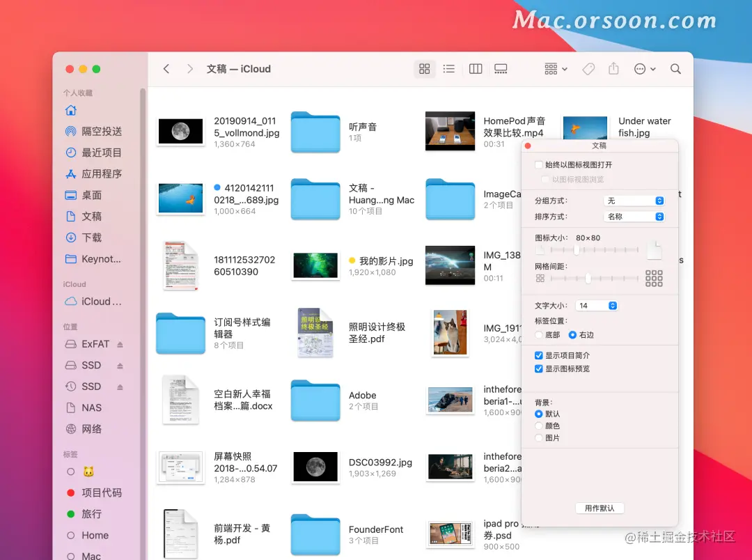Image resolution: width=752 pixels, height=560 pixels.
Task: Open the Keynot... folder in sidebar
Action: [x=93, y=258]
